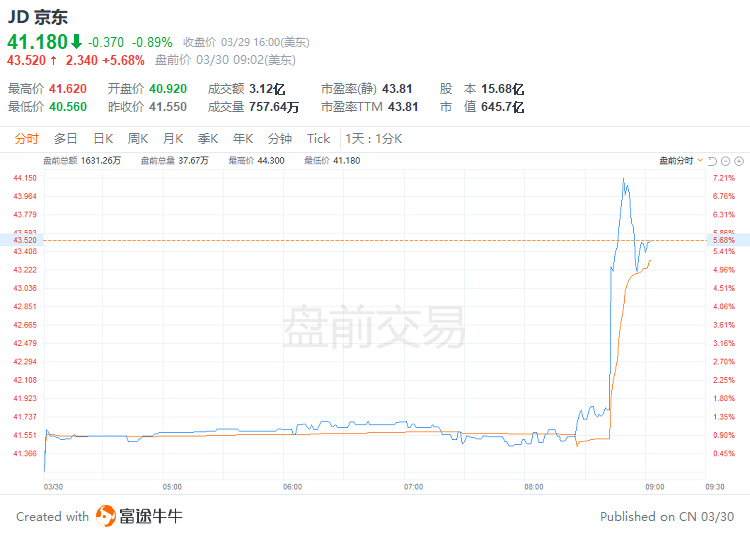Click 05:00 time axis label
750x537 pixels.
[172, 487]
